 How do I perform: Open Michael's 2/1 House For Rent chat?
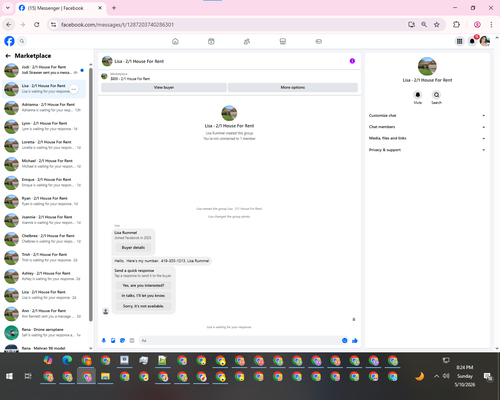click(44, 164)
